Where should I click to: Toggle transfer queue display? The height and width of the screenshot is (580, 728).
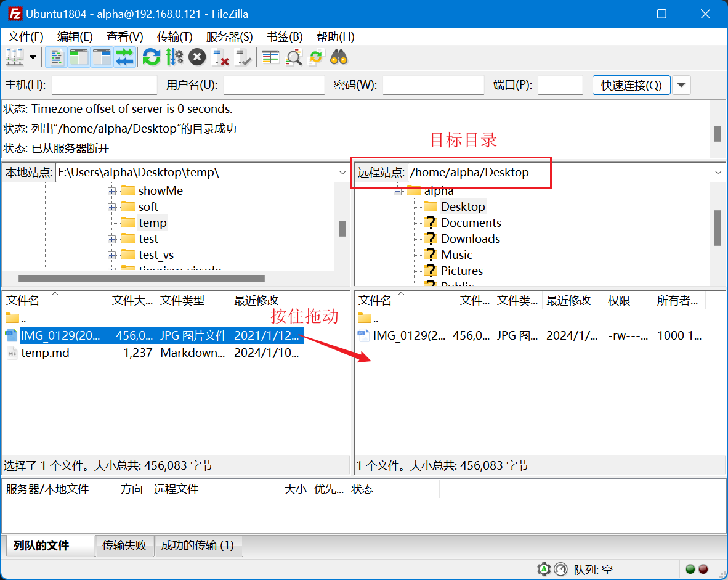pyautogui.click(x=124, y=57)
